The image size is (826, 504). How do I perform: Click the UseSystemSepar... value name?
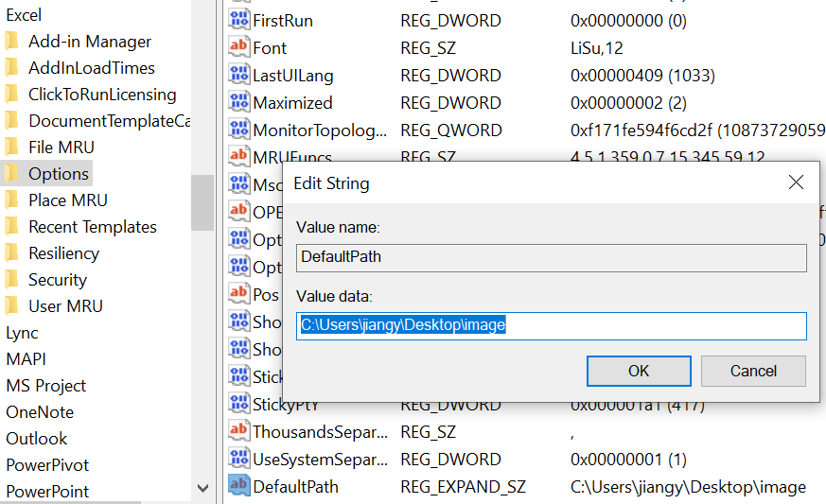click(x=321, y=460)
